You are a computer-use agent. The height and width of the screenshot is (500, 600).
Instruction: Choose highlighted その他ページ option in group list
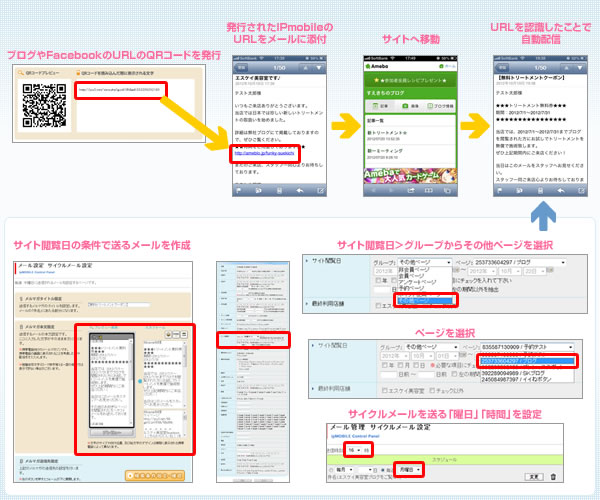click(x=425, y=301)
